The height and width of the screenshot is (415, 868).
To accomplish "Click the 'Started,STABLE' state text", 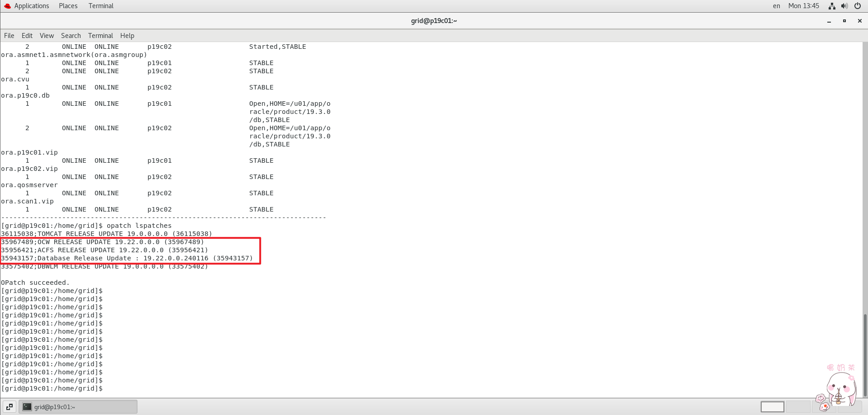I will [278, 47].
